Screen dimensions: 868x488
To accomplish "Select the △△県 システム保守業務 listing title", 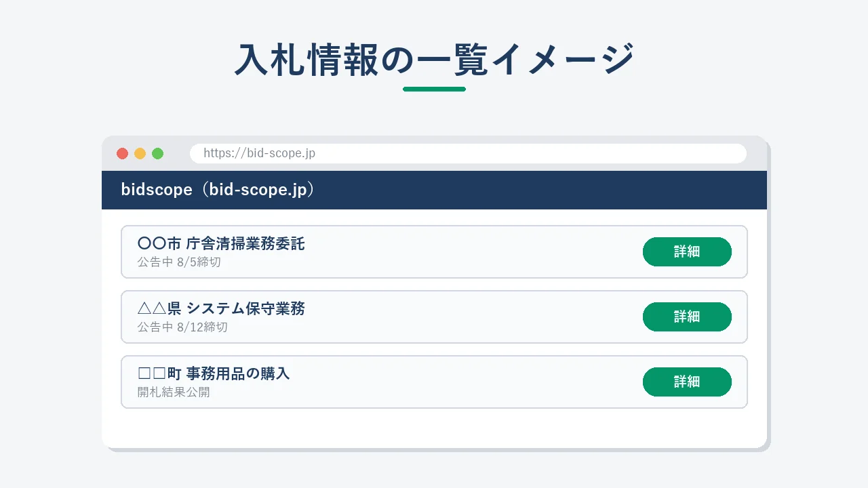I will [221, 309].
